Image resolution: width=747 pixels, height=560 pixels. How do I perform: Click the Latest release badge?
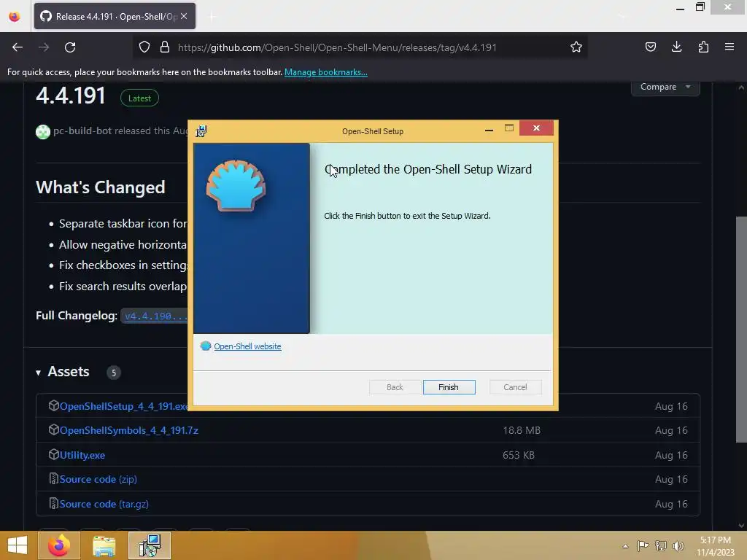139,98
